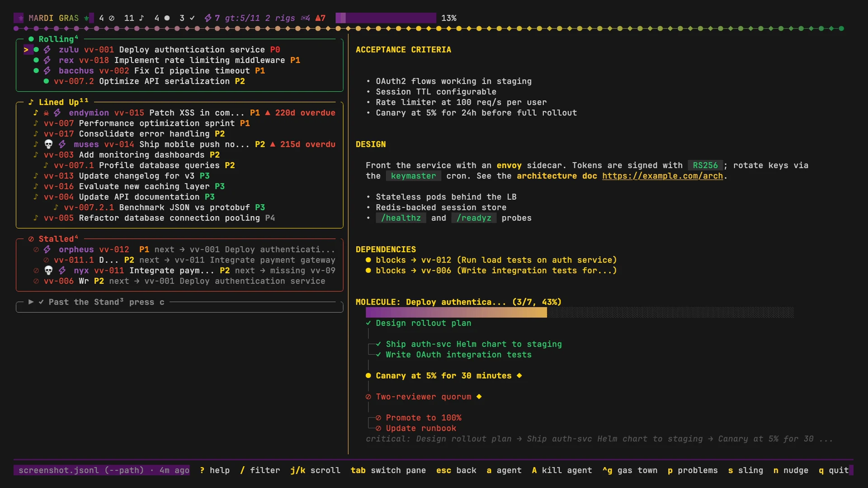Click the checkmark for Write OAuth integration tests

378,355
